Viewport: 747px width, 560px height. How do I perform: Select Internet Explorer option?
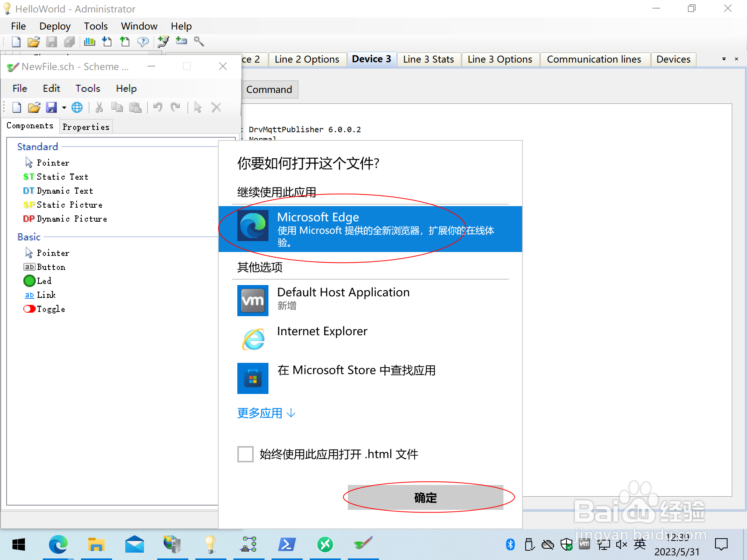370,339
